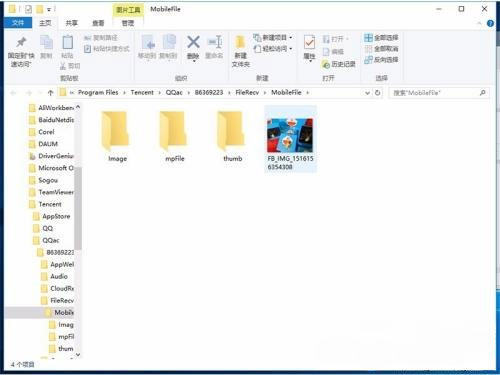Open the address bar history dropdown
Viewport: 500px width, 375px height.
click(367, 93)
